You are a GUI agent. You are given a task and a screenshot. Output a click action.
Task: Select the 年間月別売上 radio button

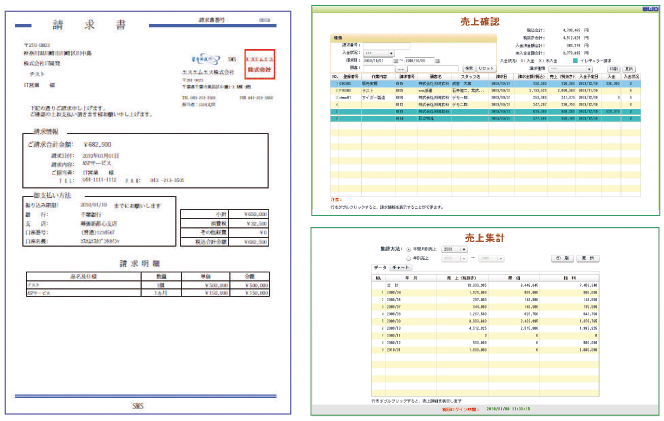point(409,249)
